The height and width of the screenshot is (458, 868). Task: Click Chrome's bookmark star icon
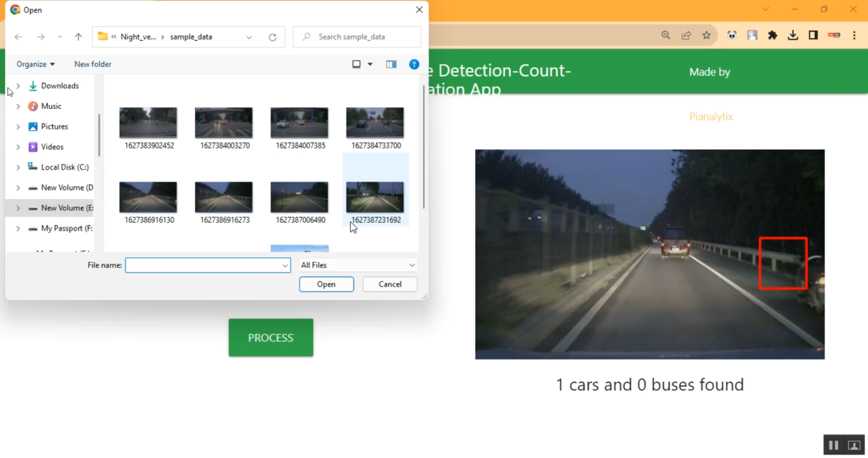click(x=707, y=35)
